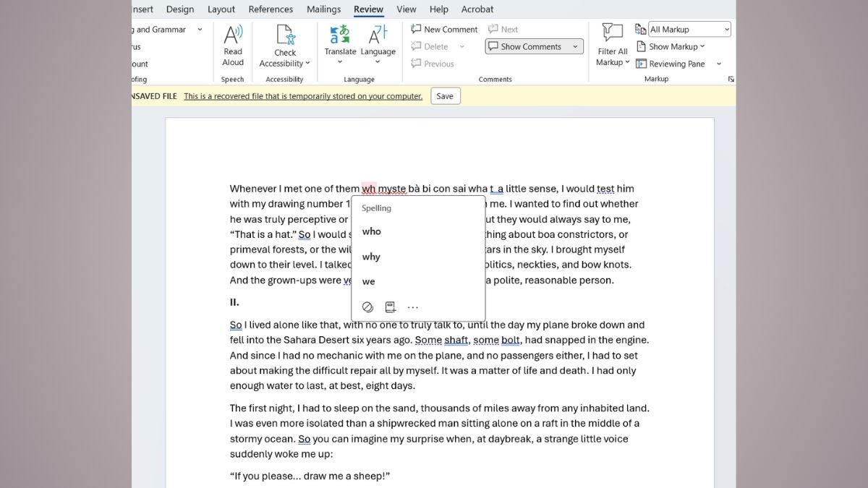Viewport: 868px width, 488px height.
Task: Click the underlined word "test" in the first line
Action: [x=606, y=189]
